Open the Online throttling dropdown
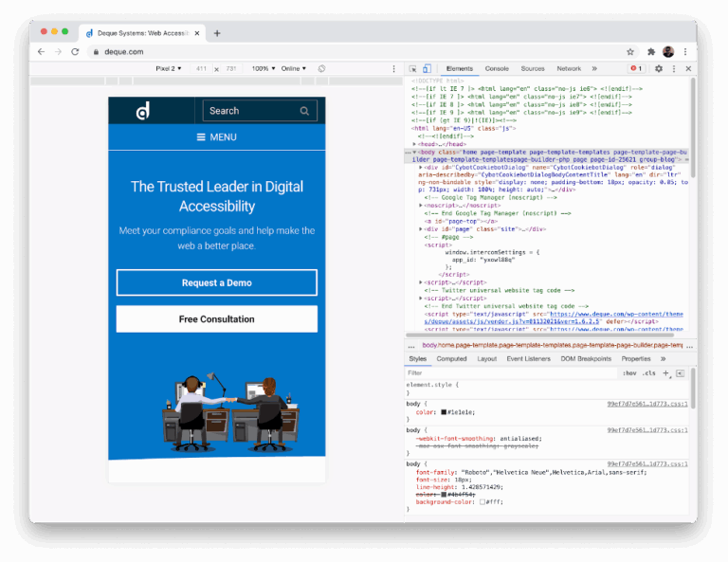Screen dimensions: 728x562 coord(294,68)
